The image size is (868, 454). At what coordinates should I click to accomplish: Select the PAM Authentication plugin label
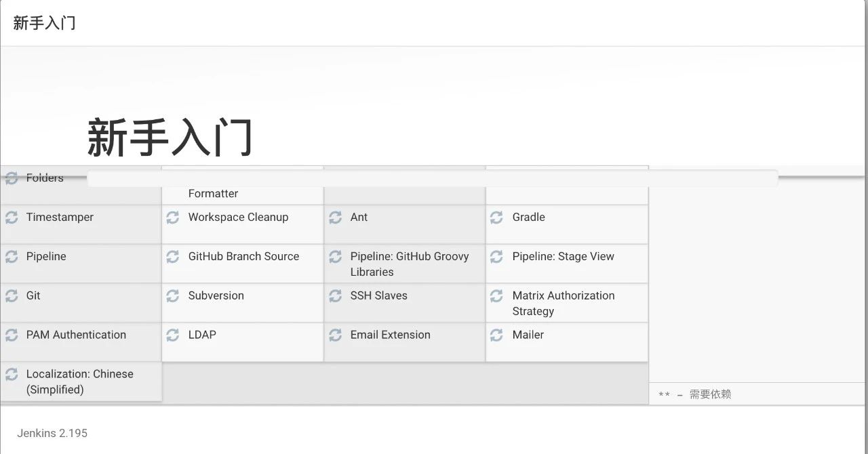pos(76,335)
